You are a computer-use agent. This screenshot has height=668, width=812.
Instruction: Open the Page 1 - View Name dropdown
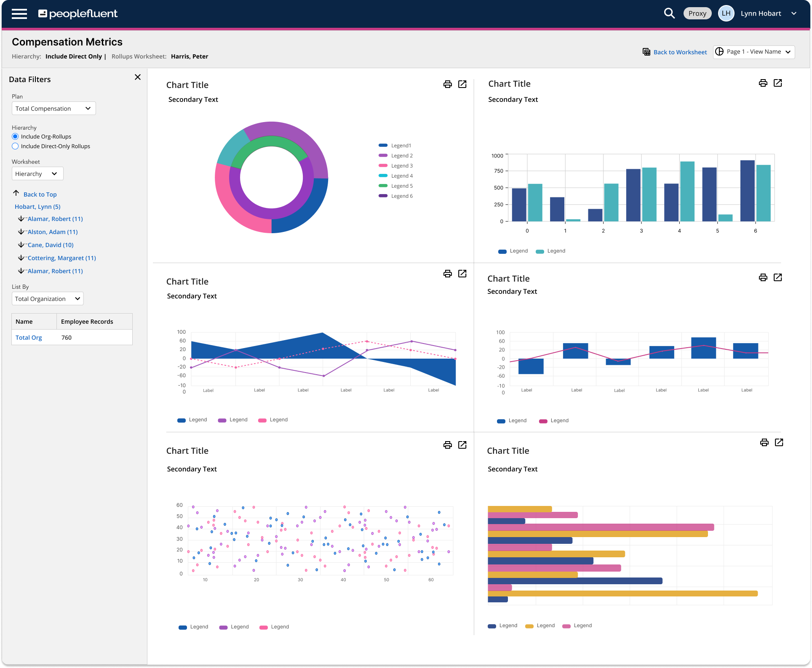pos(753,52)
